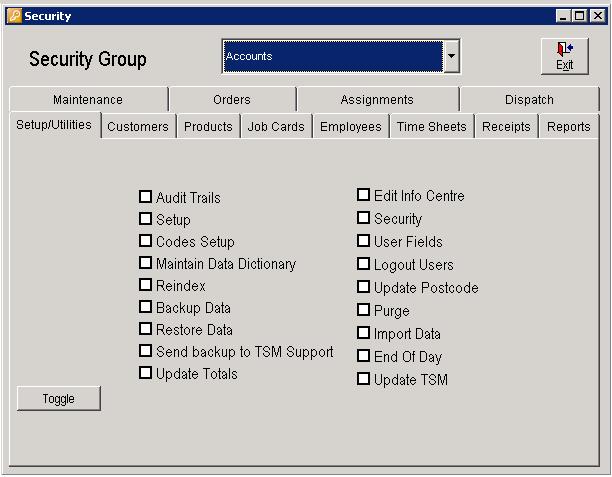
Task: Switch to the Time Sheets tab
Action: [x=431, y=127]
